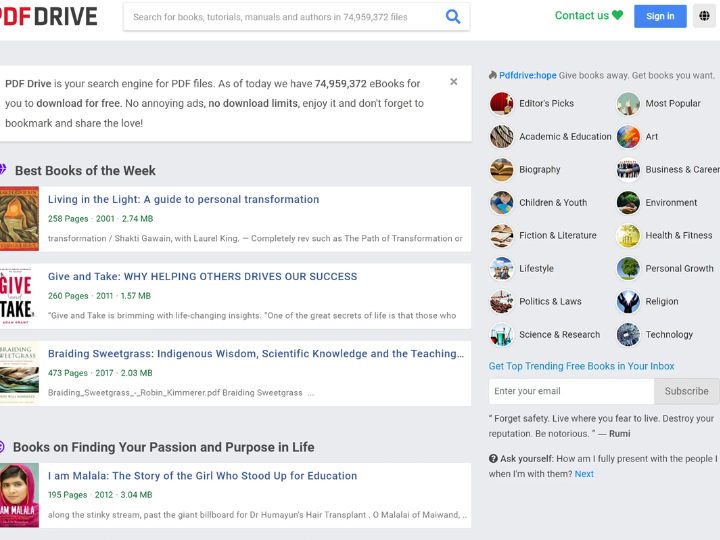
Task: Open the Art category icon
Action: click(628, 136)
